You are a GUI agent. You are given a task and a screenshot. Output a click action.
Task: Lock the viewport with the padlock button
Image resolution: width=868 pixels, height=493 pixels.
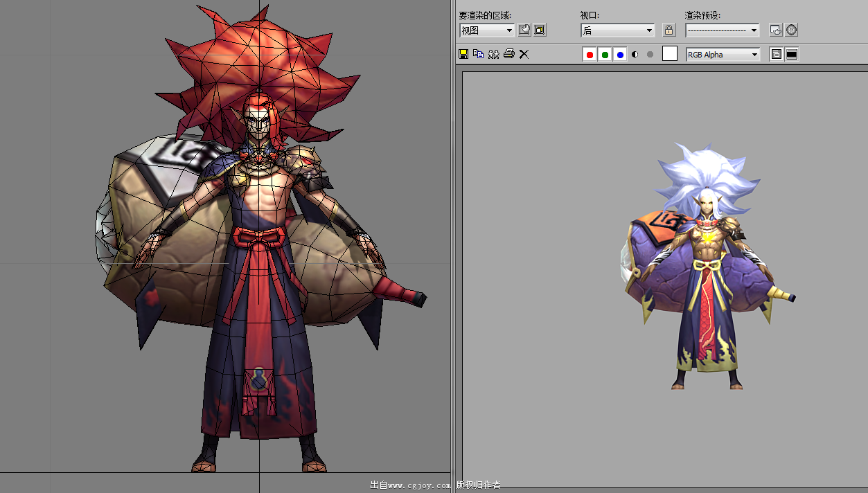click(x=668, y=30)
